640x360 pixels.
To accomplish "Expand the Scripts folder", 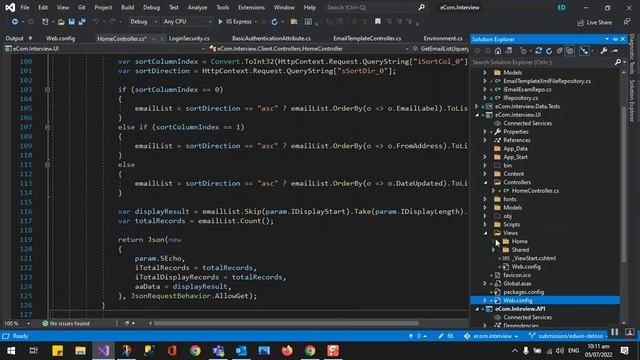I will point(485,224).
